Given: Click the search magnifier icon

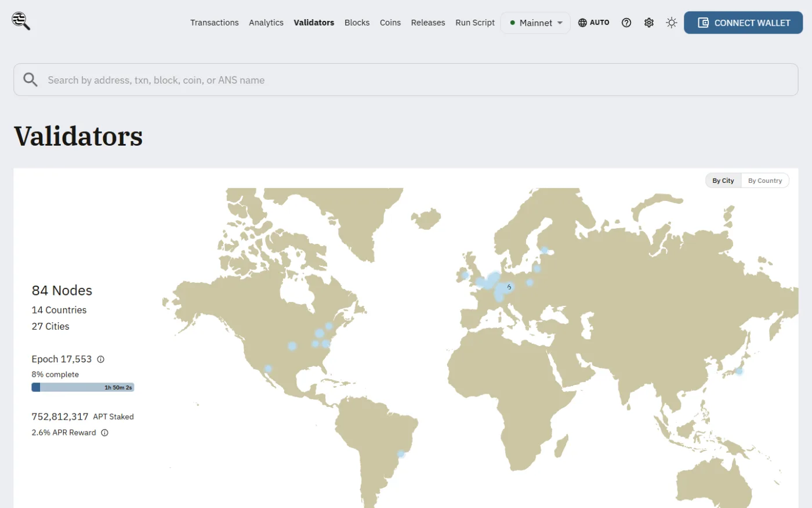Looking at the screenshot, I should pyautogui.click(x=30, y=80).
